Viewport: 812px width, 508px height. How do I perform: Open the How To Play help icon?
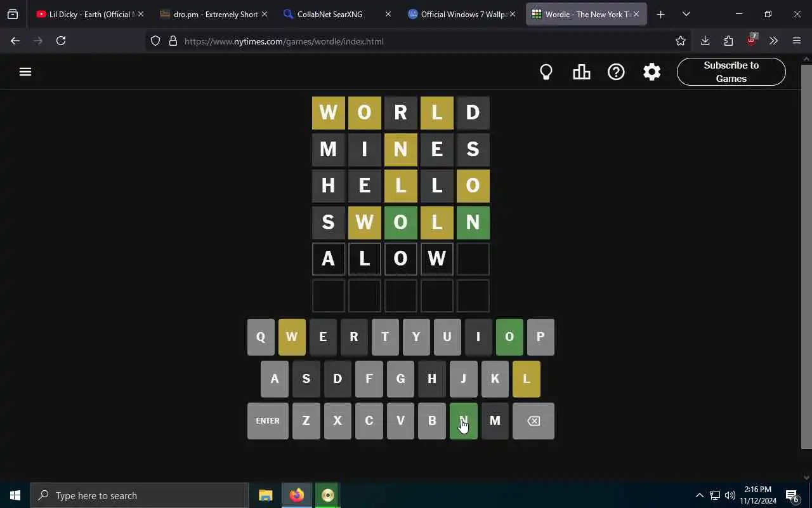click(616, 72)
